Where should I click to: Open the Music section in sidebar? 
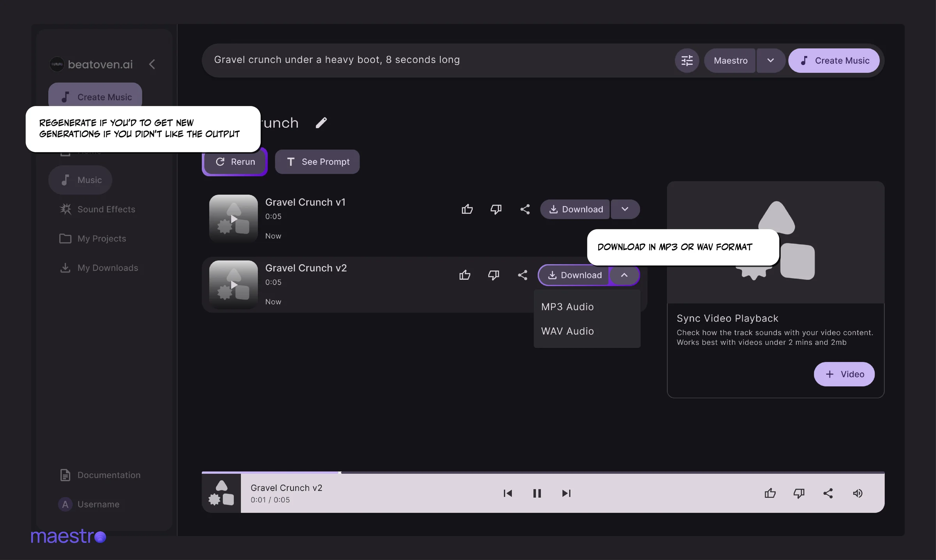(x=80, y=180)
